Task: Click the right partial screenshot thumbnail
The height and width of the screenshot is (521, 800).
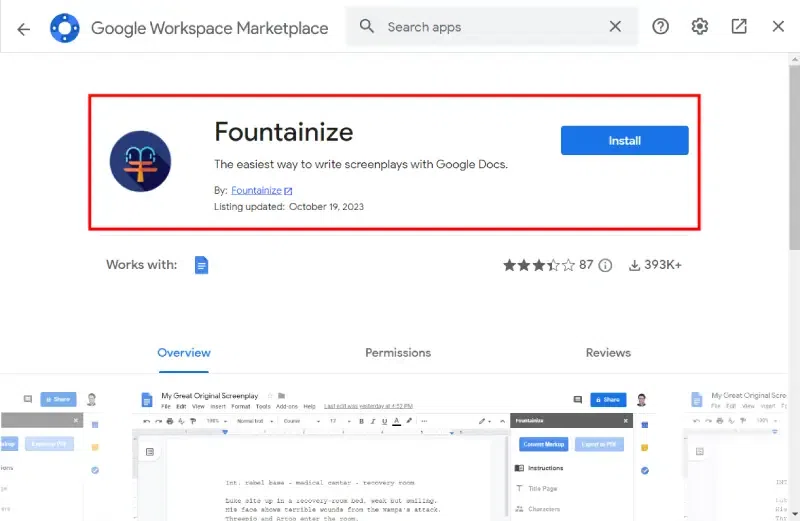Action: (736, 454)
